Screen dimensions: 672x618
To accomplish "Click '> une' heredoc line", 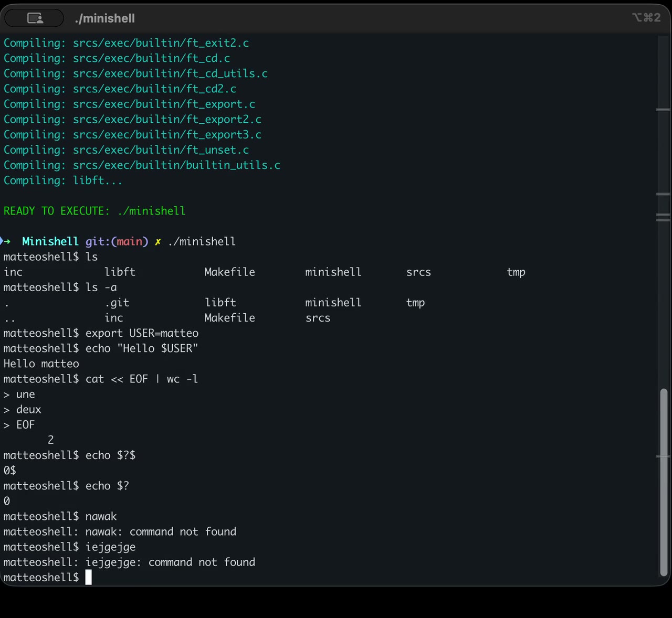I will pos(19,395).
